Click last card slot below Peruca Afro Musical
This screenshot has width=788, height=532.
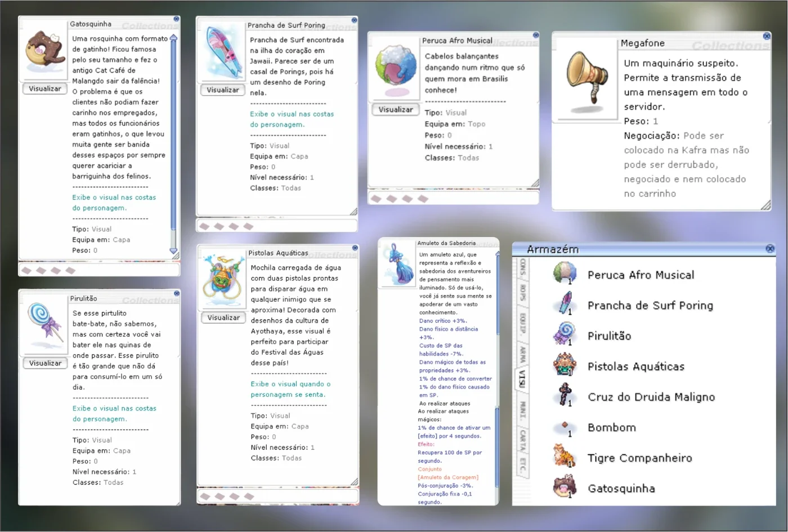423,199
